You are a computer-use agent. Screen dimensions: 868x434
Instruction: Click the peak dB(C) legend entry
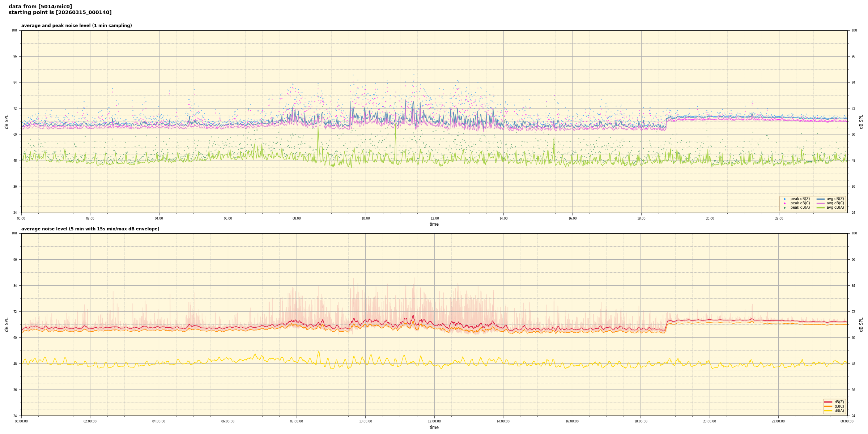click(800, 203)
